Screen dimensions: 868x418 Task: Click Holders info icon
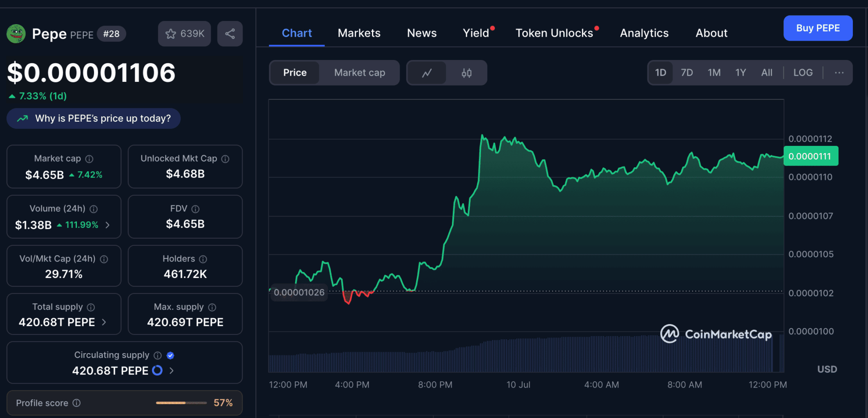point(203,259)
